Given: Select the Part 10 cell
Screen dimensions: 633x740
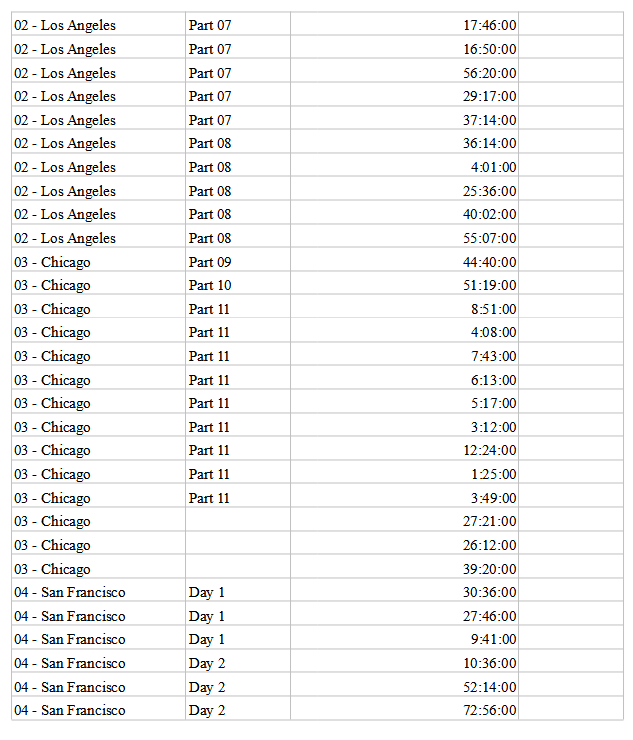Looking at the screenshot, I should point(210,286).
